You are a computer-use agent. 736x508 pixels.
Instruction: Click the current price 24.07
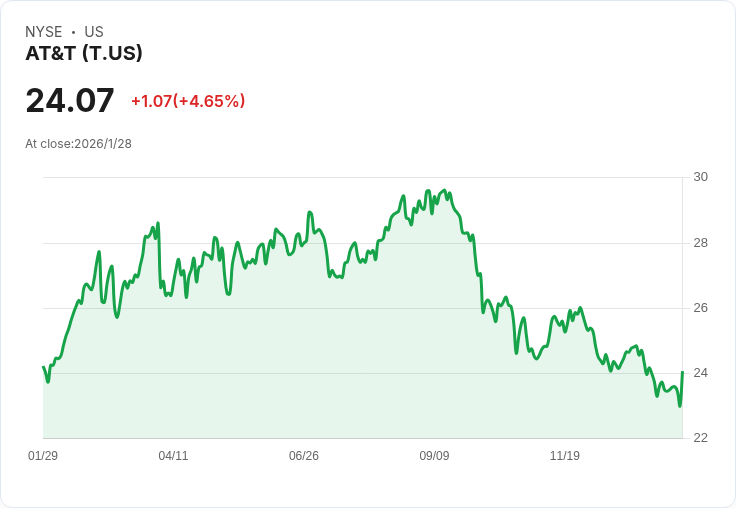(70, 101)
